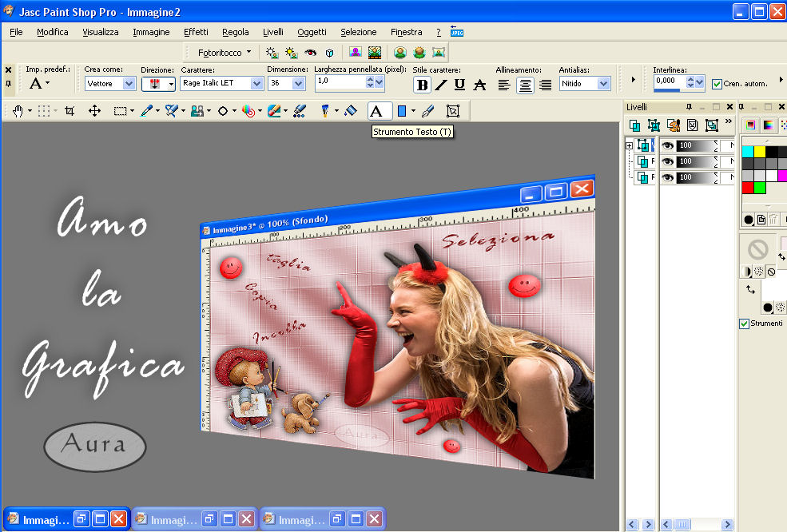Viewport: 787px width, 532px height.
Task: Open the Antialias dropdown (Nitido)
Action: (x=603, y=83)
